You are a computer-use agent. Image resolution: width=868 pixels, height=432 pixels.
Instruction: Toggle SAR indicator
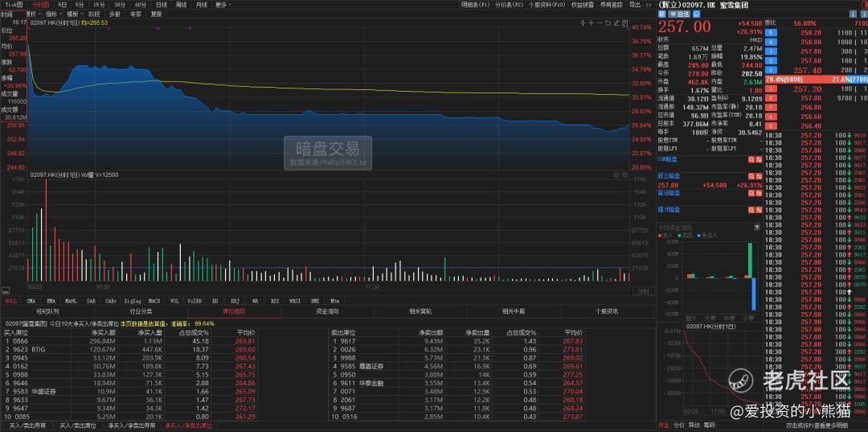pyautogui.click(x=90, y=301)
